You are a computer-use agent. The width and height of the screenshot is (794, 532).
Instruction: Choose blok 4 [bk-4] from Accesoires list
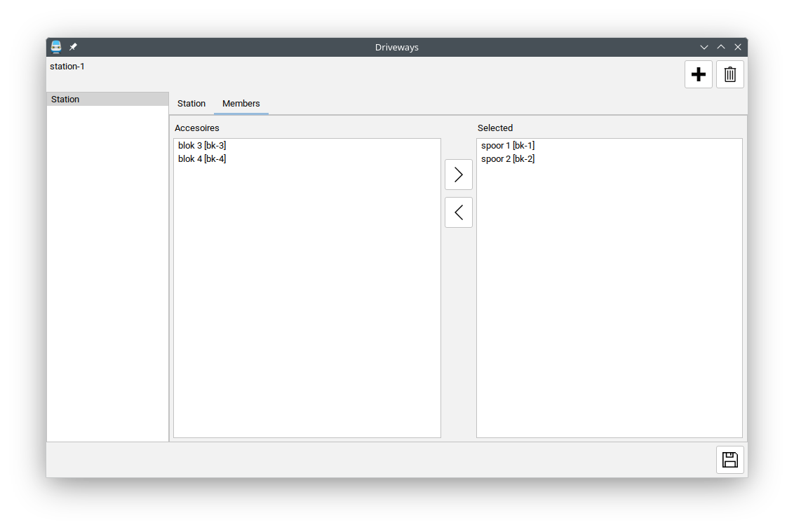[202, 159]
